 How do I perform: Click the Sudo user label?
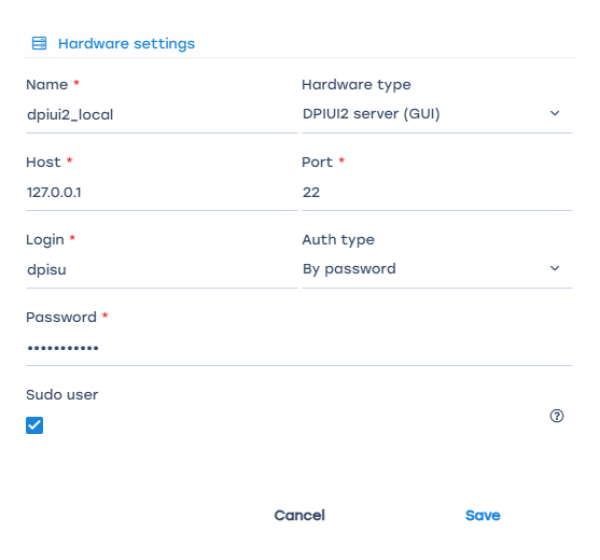pyautogui.click(x=62, y=395)
